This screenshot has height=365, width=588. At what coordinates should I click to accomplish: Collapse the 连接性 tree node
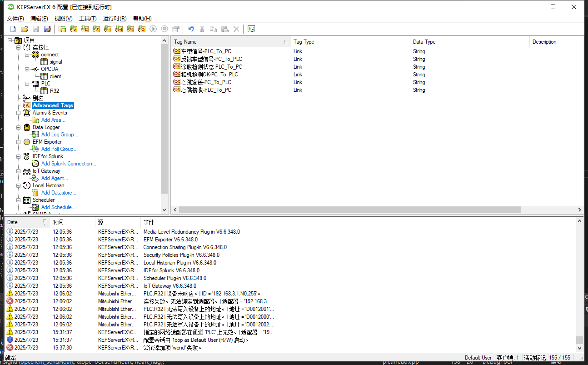pos(19,47)
